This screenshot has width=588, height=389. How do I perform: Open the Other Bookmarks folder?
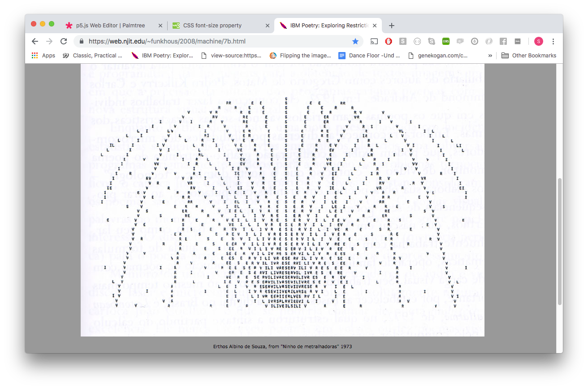pos(529,56)
